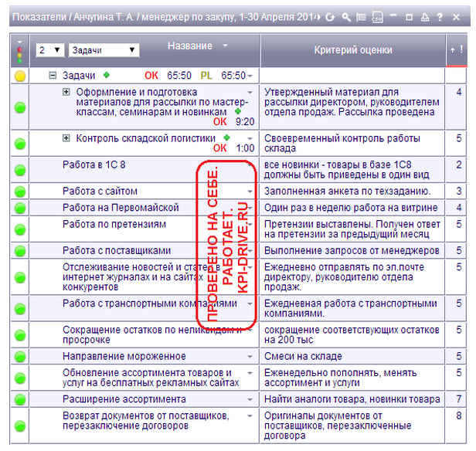Click green status dot for Возврат документов row
476x451 pixels.
pos(20,426)
